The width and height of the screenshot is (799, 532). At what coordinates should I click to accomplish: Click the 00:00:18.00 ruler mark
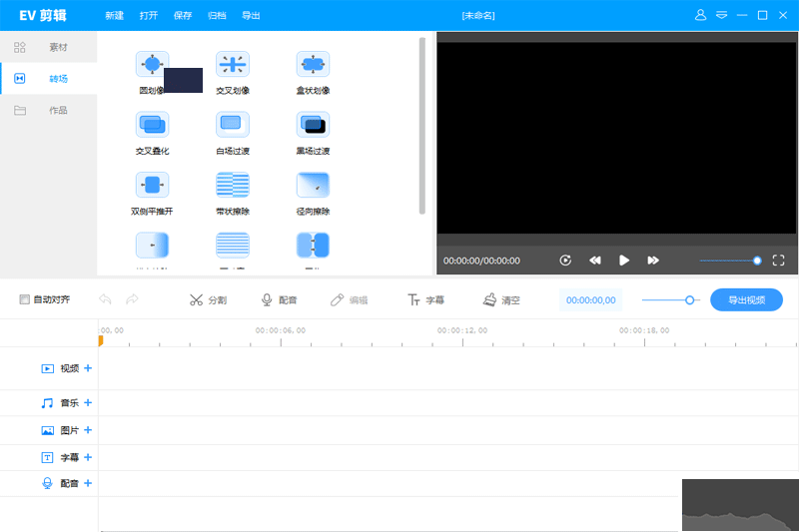click(x=644, y=330)
